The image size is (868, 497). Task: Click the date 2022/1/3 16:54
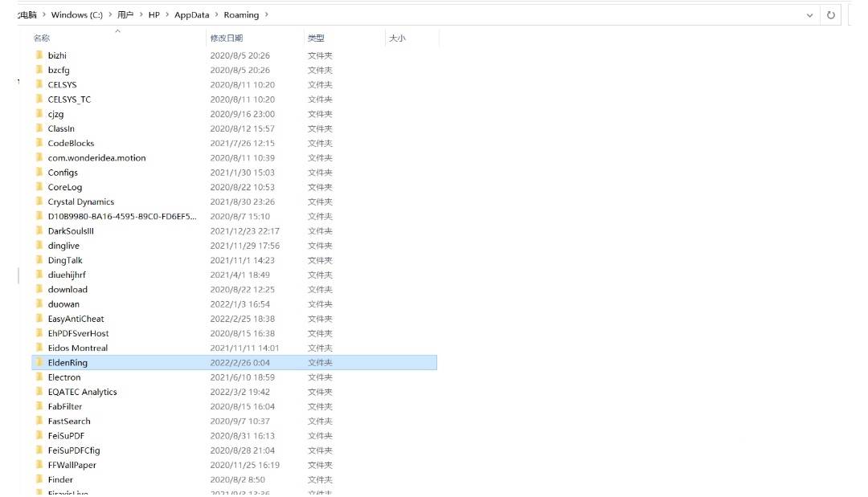(240, 304)
